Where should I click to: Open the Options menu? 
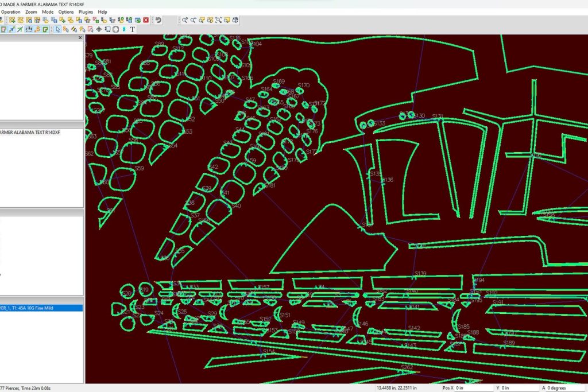click(66, 11)
